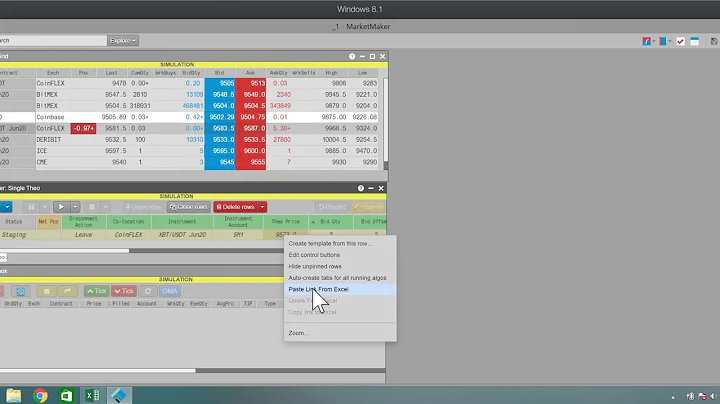Click the Discard button
This screenshot has height=404, width=720.
332,207
